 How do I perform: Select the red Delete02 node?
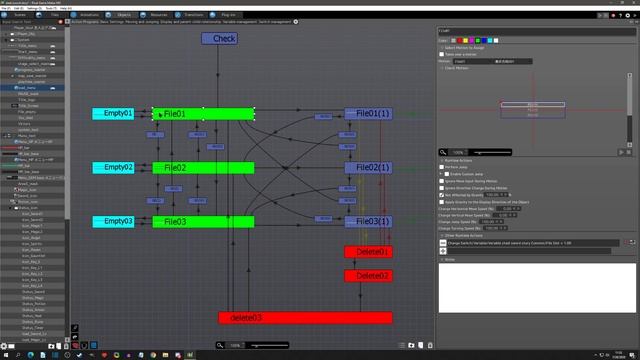coord(368,276)
